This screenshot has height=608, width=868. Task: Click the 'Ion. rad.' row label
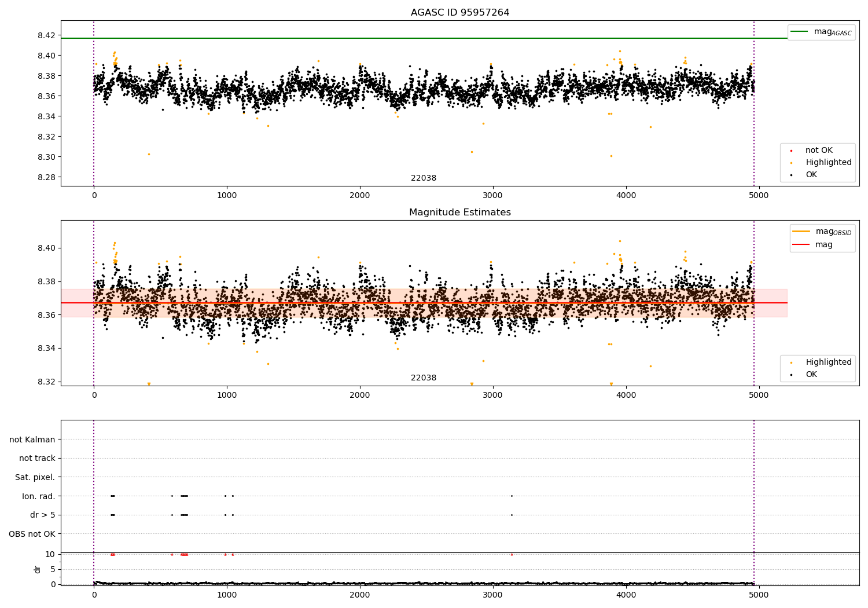[x=39, y=497]
